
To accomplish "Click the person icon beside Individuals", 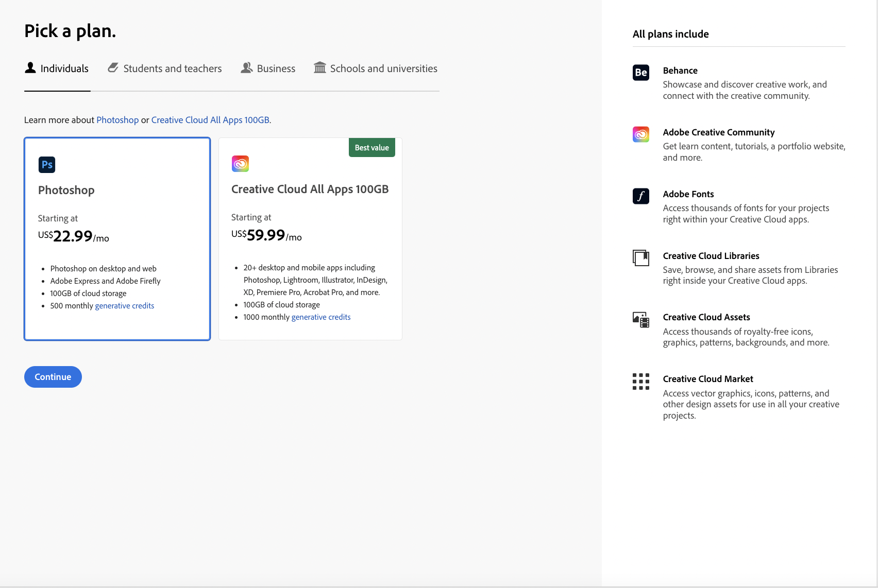I will click(x=30, y=67).
